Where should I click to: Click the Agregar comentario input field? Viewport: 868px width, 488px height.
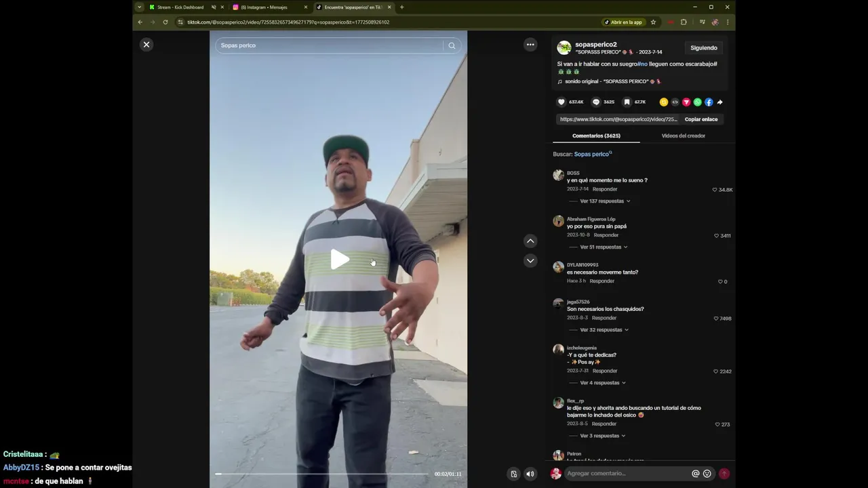[627, 474]
